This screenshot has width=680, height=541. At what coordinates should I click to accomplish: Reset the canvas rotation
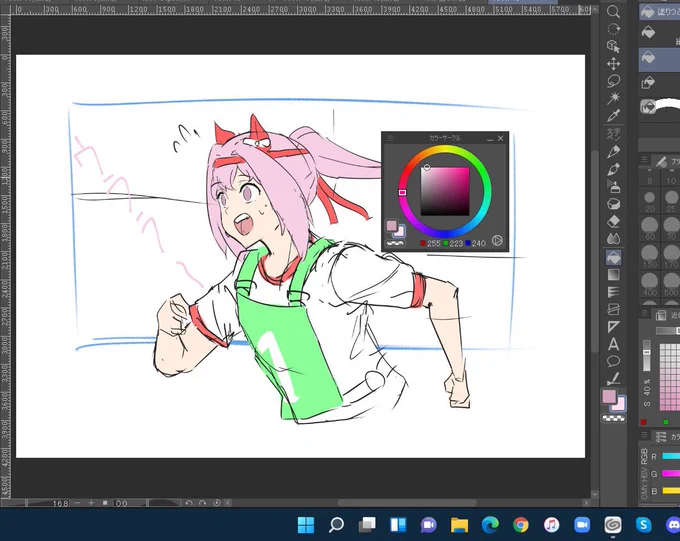[x=216, y=503]
